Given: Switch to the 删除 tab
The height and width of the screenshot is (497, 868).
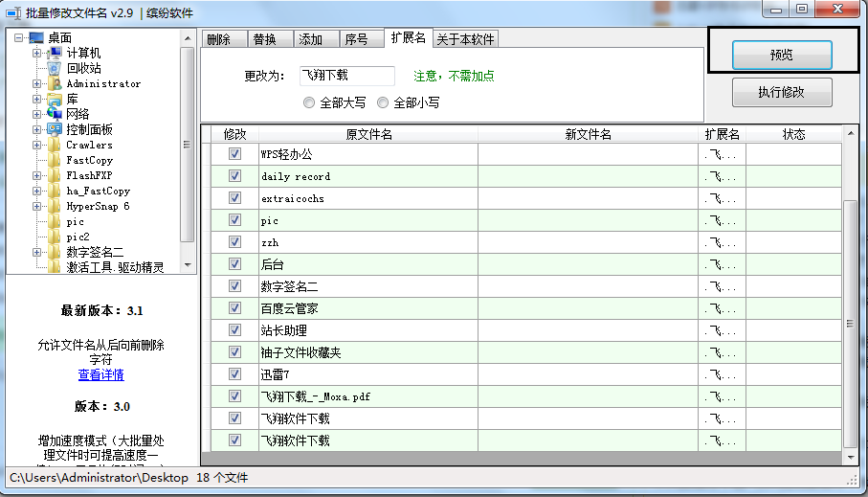Looking at the screenshot, I should coord(224,39).
